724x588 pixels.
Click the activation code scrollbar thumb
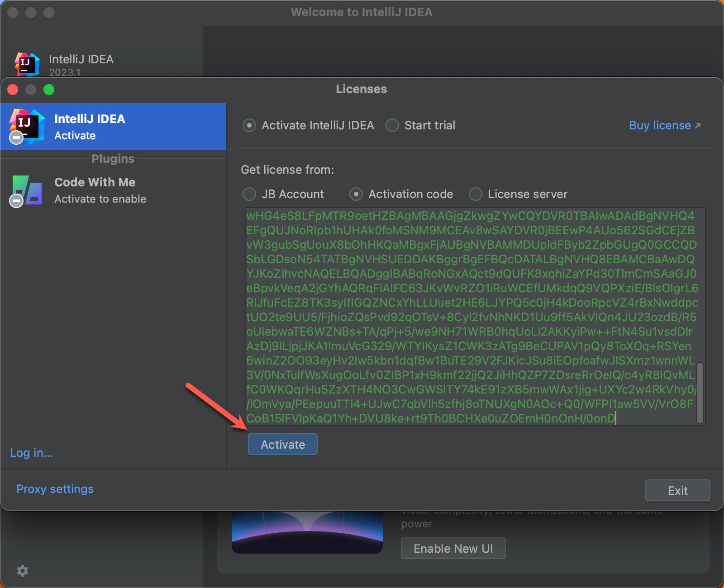coord(700,393)
